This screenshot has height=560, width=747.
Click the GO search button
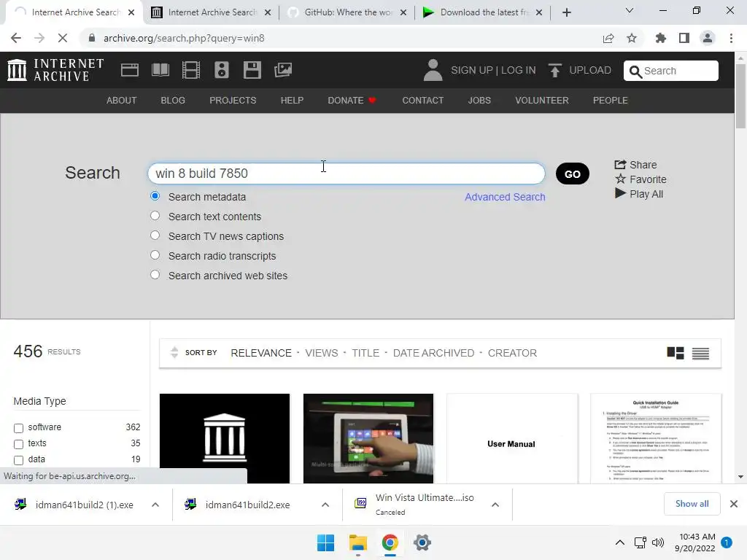pyautogui.click(x=572, y=174)
